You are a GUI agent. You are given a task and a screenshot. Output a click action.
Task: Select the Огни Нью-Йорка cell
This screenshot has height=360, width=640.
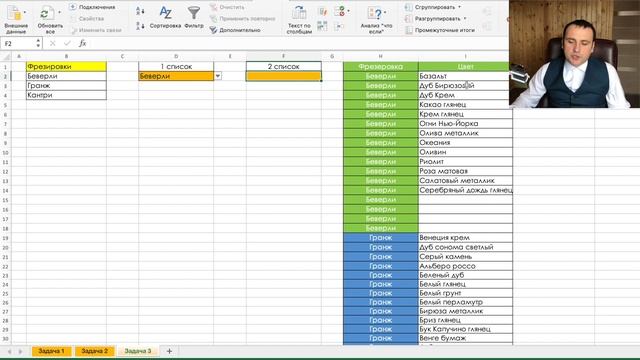[465, 124]
